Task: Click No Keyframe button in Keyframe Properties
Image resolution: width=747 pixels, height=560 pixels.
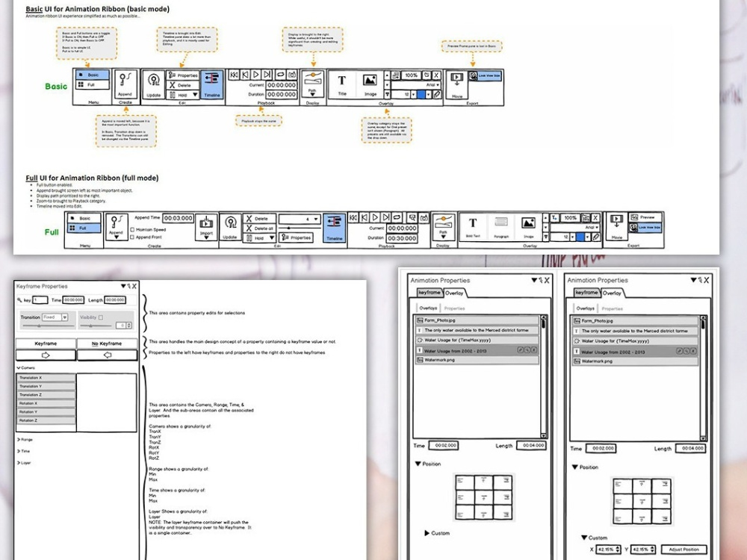Action: pyautogui.click(x=107, y=343)
